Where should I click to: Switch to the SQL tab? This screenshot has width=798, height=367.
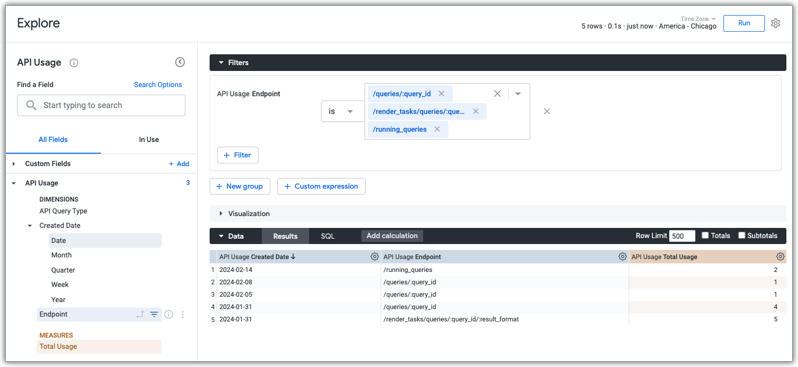pyautogui.click(x=328, y=236)
